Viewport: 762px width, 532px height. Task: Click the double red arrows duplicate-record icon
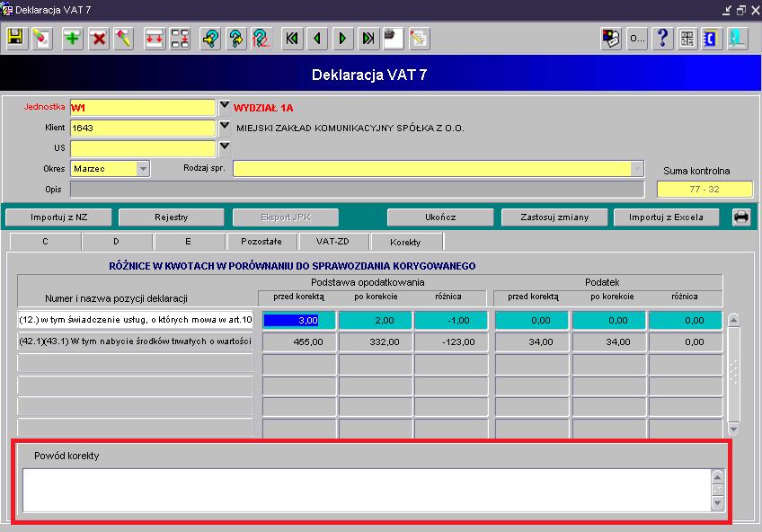coord(155,39)
